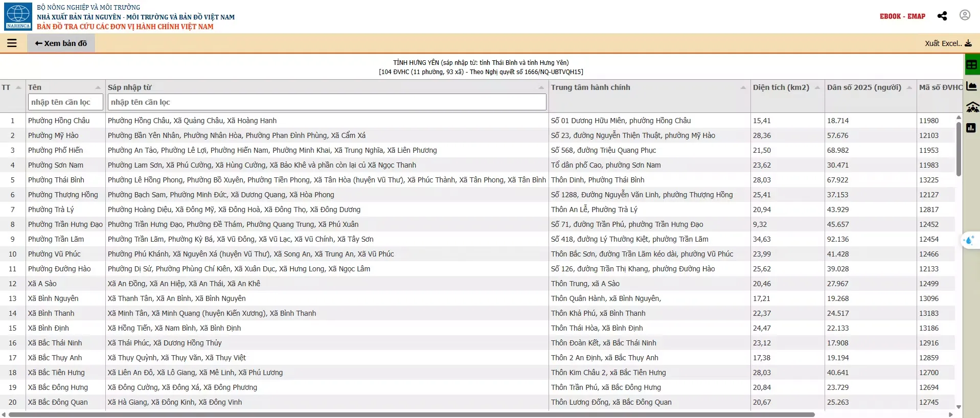Click the vertical scrollbar of the table
The width and height of the screenshot is (980, 418).
tap(959, 148)
